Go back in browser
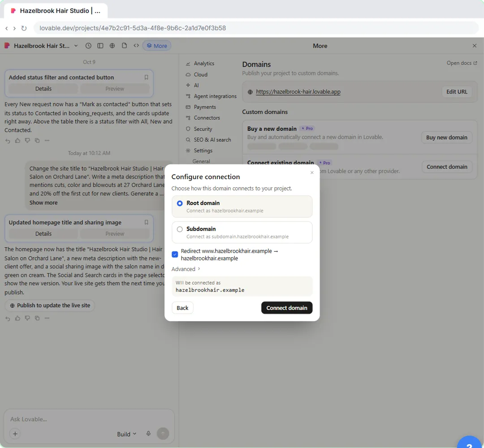The width and height of the screenshot is (484, 448). click(6, 28)
